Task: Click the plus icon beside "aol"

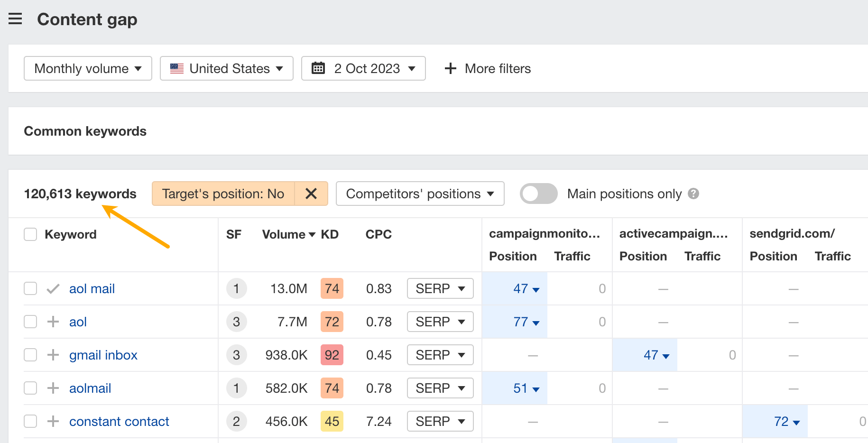Action: click(52, 322)
